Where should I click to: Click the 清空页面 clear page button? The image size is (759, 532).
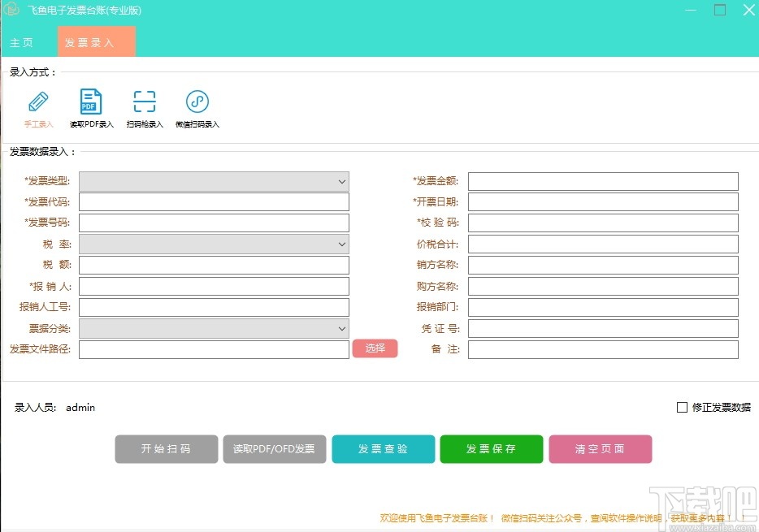pos(600,448)
